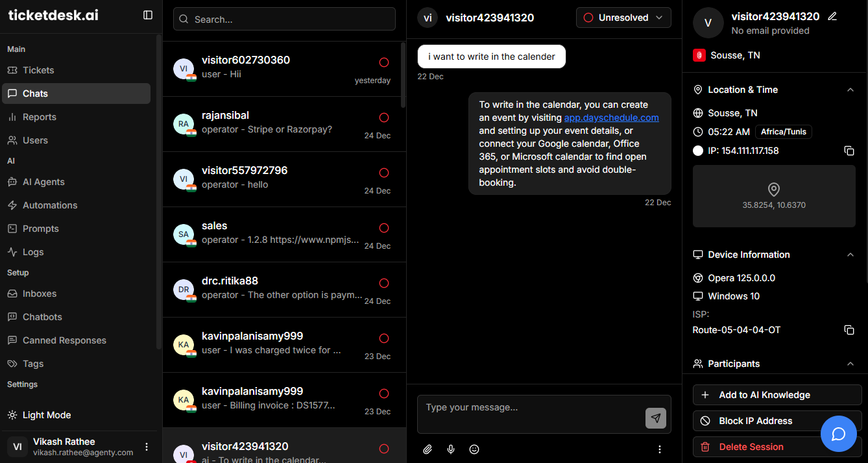Collapse the Device Information section

coord(850,255)
